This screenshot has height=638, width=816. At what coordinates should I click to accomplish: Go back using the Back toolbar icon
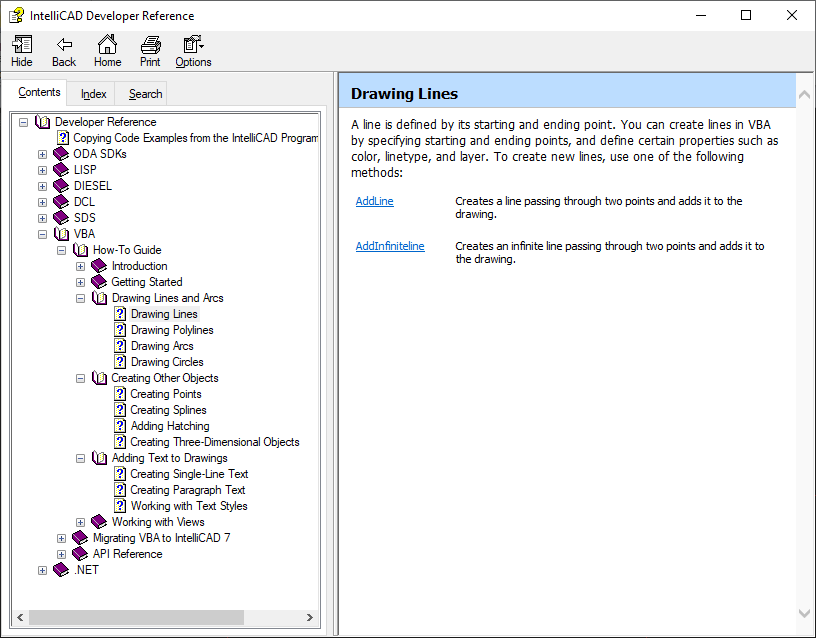[64, 51]
